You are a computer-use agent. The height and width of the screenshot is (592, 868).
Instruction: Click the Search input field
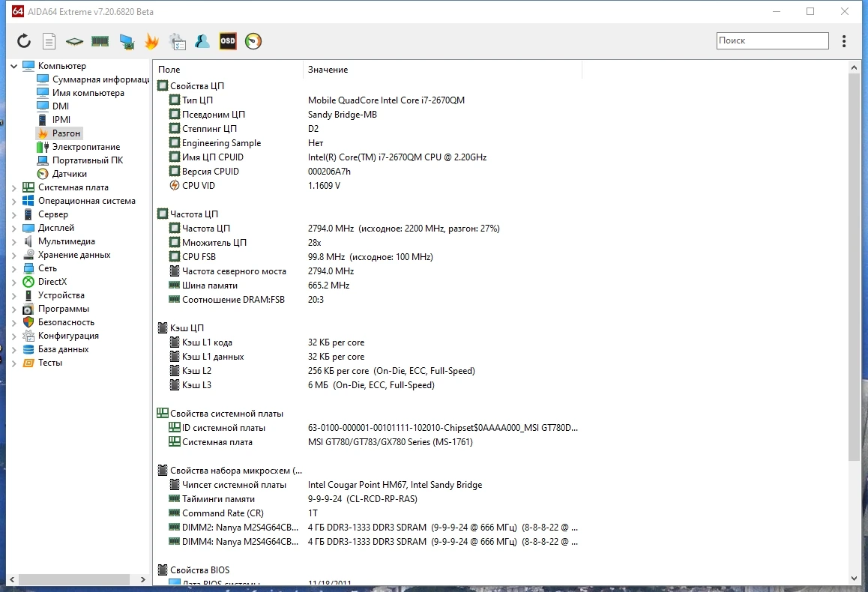(772, 40)
